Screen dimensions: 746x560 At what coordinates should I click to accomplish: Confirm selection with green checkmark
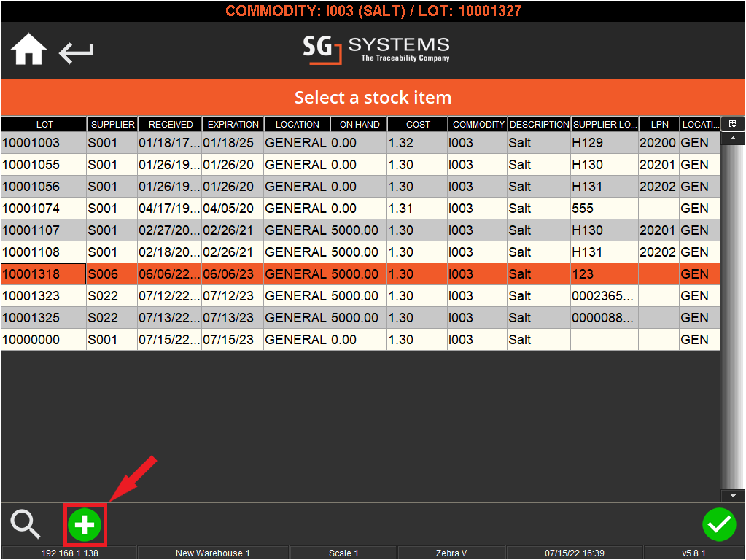(x=719, y=524)
